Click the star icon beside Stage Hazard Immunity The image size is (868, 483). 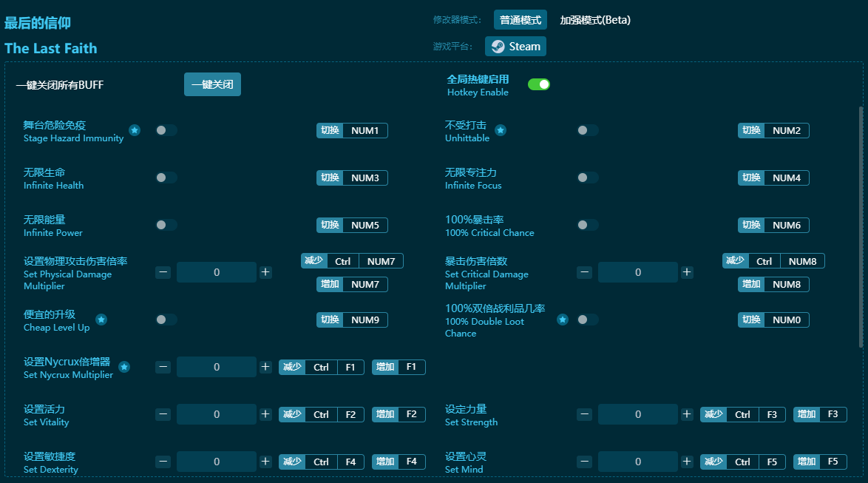click(x=135, y=130)
